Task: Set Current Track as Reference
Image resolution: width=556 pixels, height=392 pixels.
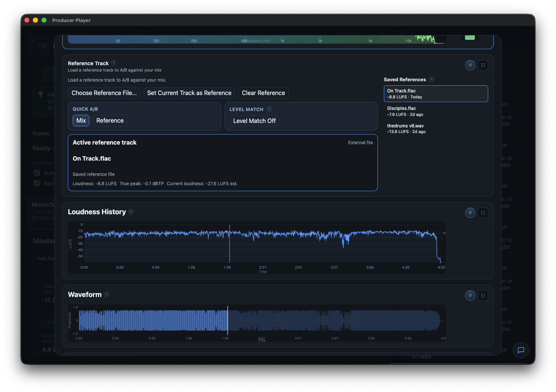Action: [x=189, y=93]
